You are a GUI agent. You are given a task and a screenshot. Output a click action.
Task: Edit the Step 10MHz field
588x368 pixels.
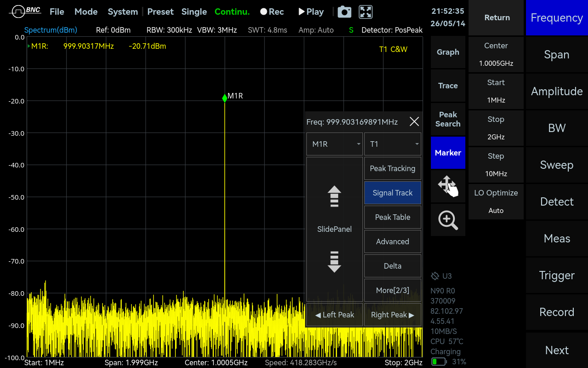pos(496,165)
